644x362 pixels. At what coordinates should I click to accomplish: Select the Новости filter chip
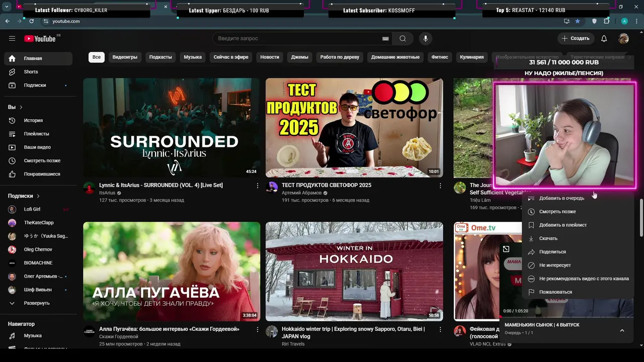click(270, 57)
